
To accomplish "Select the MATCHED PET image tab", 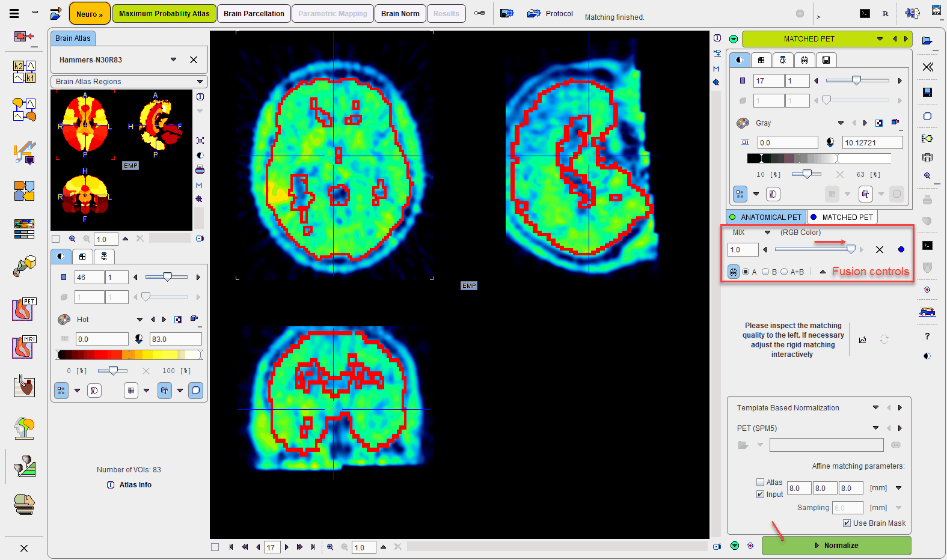I will [x=842, y=217].
